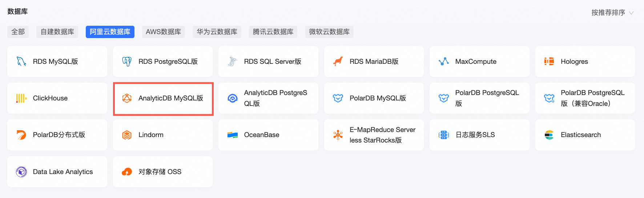This screenshot has height=198, width=644.
Task: Select the RDS MariaDB版 label
Action: [x=374, y=62]
